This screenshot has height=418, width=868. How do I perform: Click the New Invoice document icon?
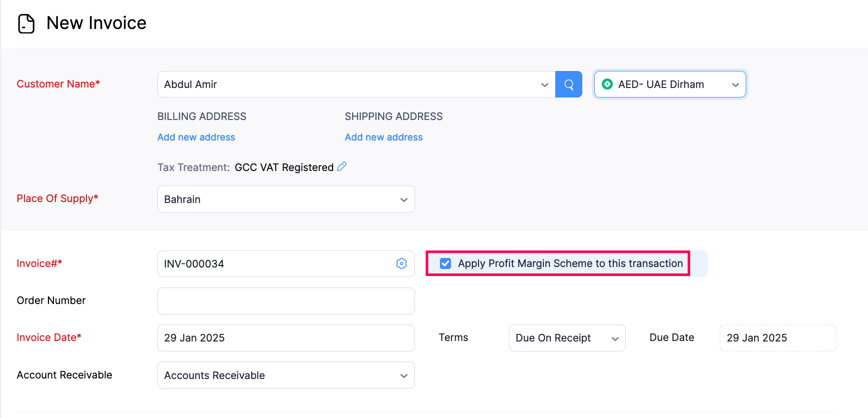[x=26, y=23]
